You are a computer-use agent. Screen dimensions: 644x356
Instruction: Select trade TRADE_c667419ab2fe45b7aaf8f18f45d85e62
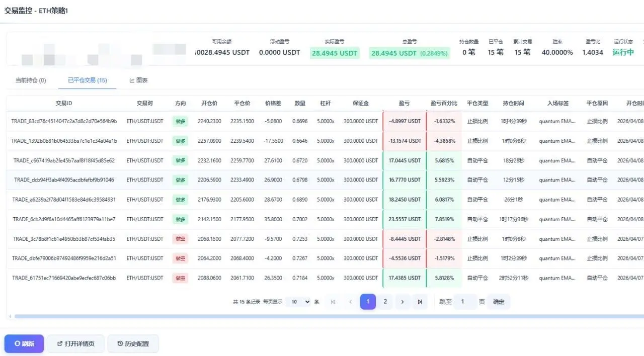(64, 160)
